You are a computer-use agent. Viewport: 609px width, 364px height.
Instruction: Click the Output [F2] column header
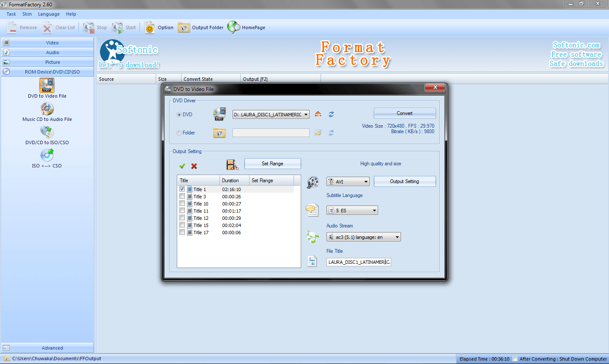pyautogui.click(x=280, y=79)
